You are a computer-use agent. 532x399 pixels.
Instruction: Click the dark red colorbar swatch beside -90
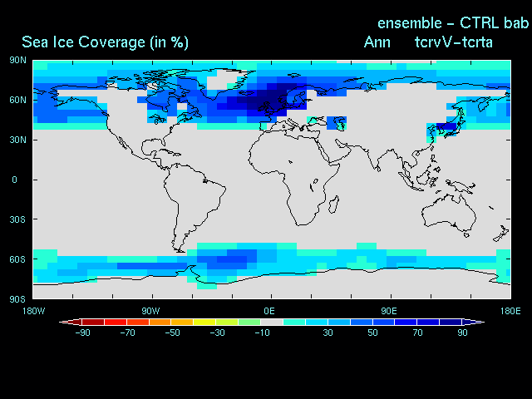click(x=93, y=322)
